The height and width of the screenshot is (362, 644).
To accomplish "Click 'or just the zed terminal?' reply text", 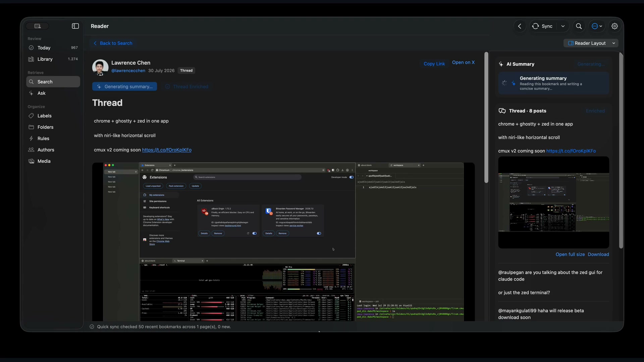I will pyautogui.click(x=524, y=293).
